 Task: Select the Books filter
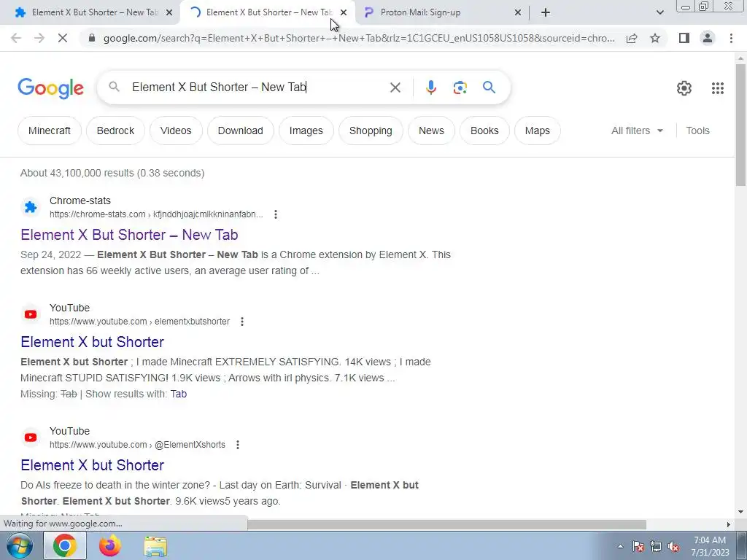tap(484, 131)
